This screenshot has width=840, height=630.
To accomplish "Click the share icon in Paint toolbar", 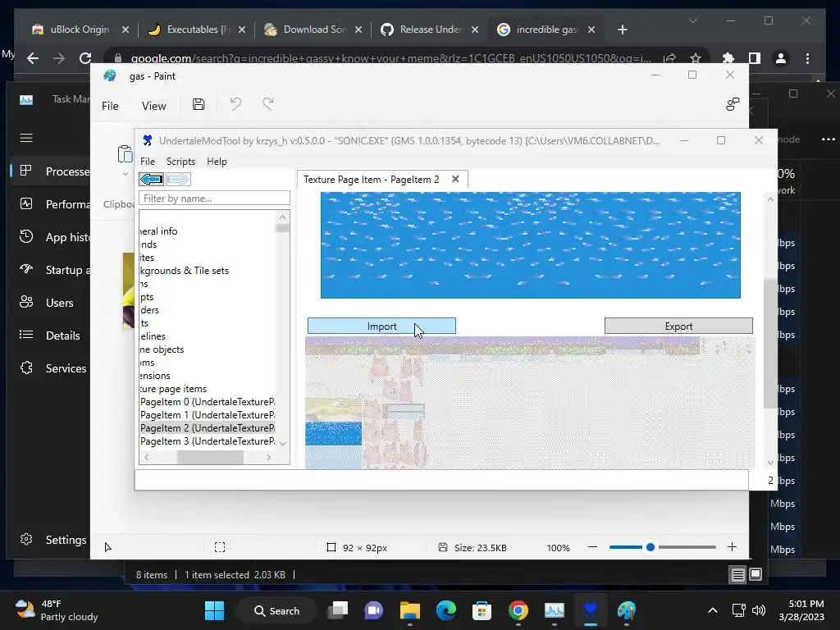I will 733,104.
